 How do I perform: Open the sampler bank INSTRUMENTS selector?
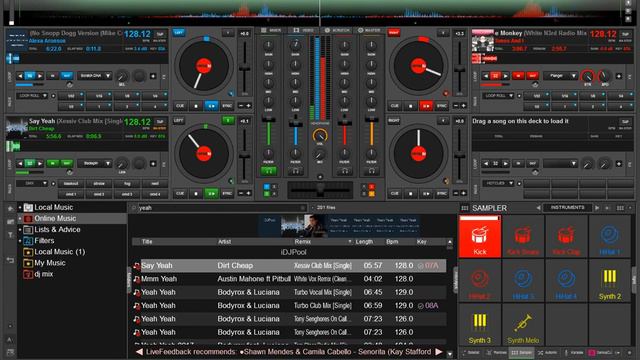[x=567, y=207]
